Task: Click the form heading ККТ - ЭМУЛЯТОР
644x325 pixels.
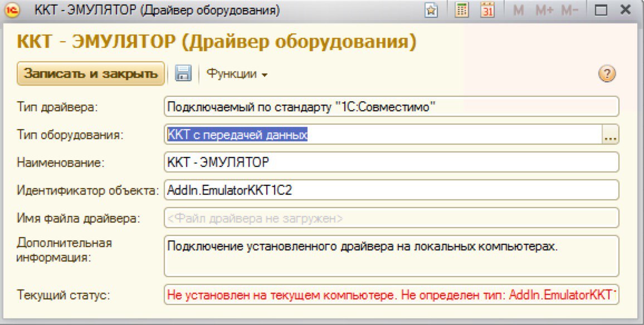Action: coord(217,42)
